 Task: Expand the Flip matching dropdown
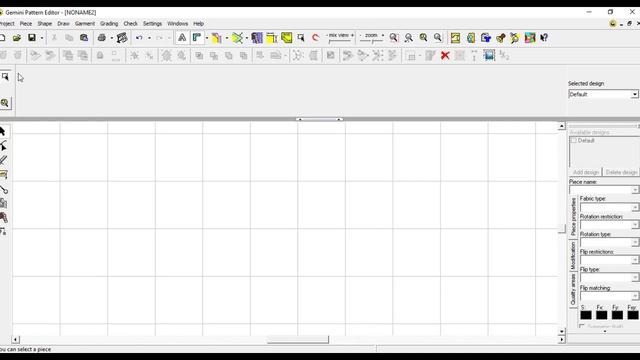coord(634,296)
